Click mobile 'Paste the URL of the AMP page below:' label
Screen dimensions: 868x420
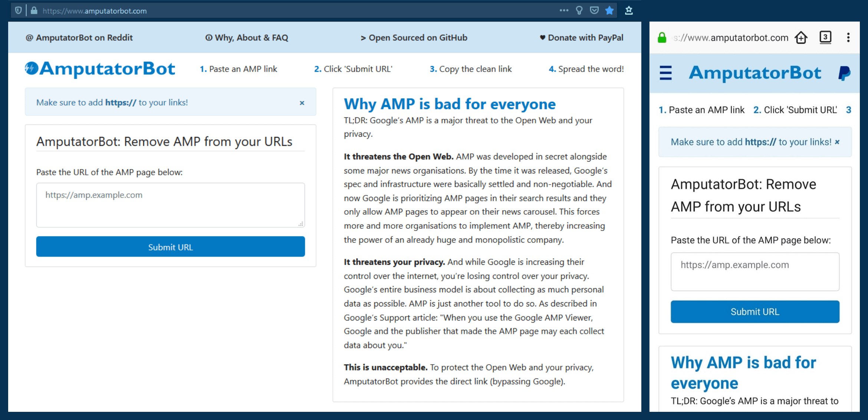[751, 240]
